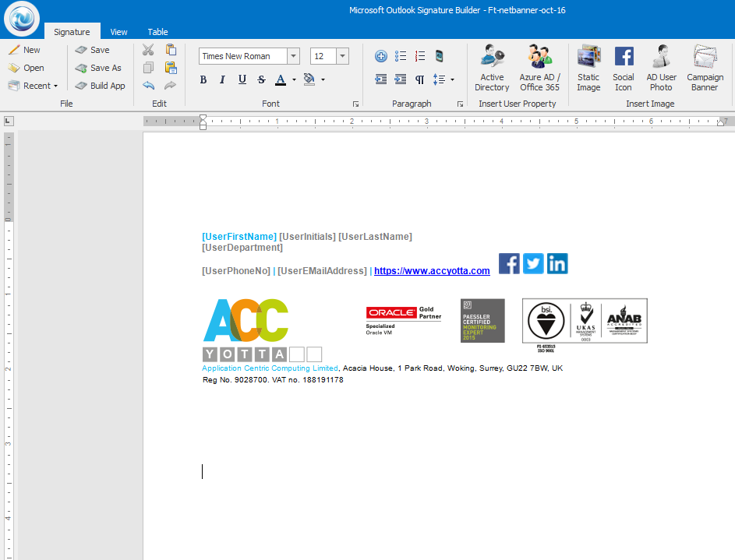The width and height of the screenshot is (735, 560).
Task: Apply the font color button
Action: [281, 79]
